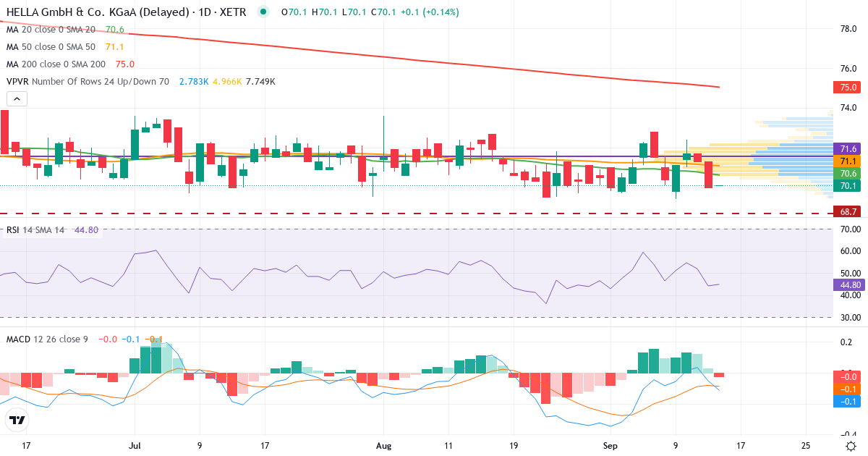Click the TradingView logo icon
868x456 pixels.
[x=17, y=420]
